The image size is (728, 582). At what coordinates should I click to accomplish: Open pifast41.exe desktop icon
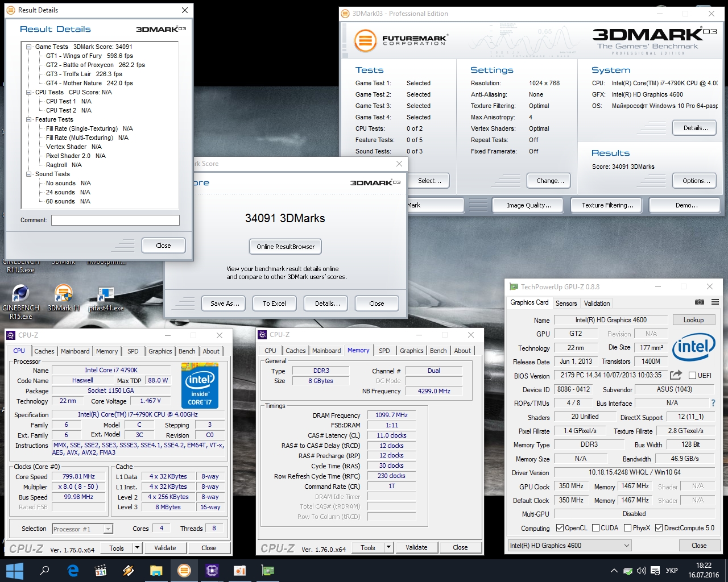click(x=106, y=299)
